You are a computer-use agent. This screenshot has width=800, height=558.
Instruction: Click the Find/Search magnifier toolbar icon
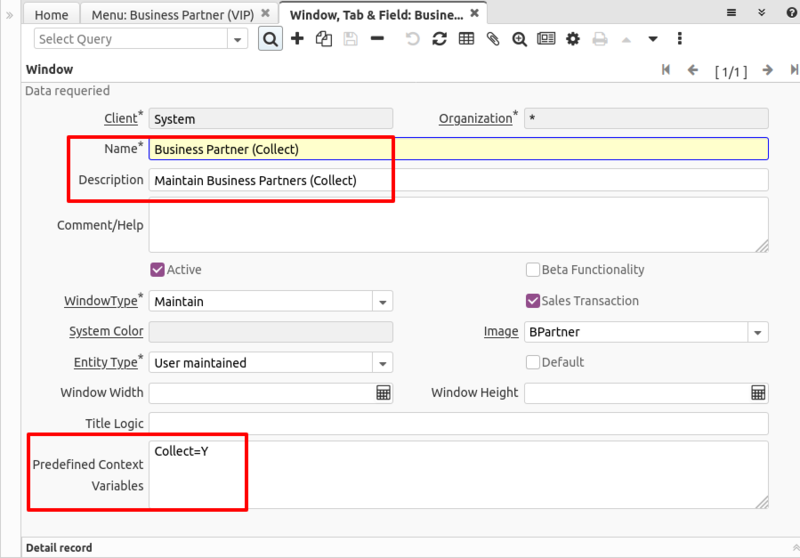[x=270, y=39]
